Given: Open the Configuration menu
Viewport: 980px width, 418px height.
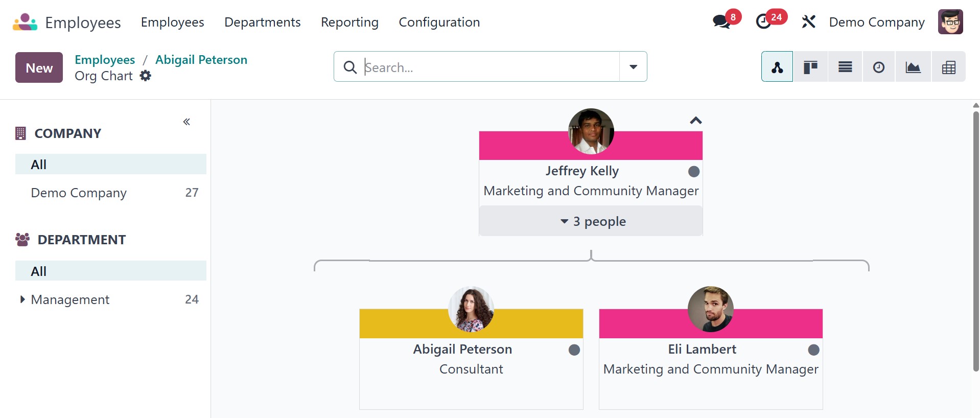Looking at the screenshot, I should (x=439, y=22).
